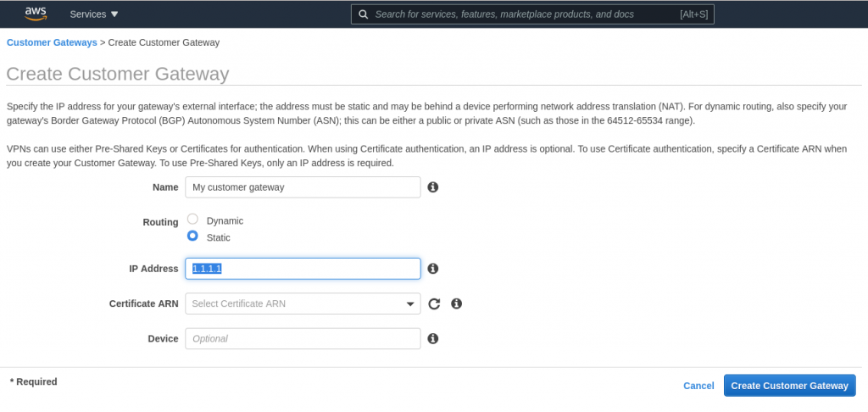Show info for the Certificate ARN field
The width and height of the screenshot is (868, 412).
pos(456,303)
